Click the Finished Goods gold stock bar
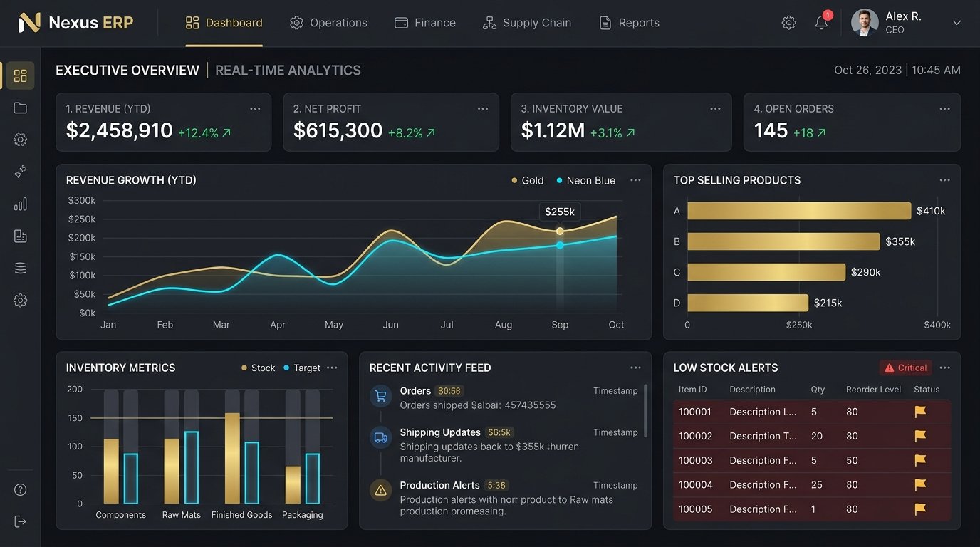Viewport: 980px width, 547px height. pyautogui.click(x=232, y=458)
